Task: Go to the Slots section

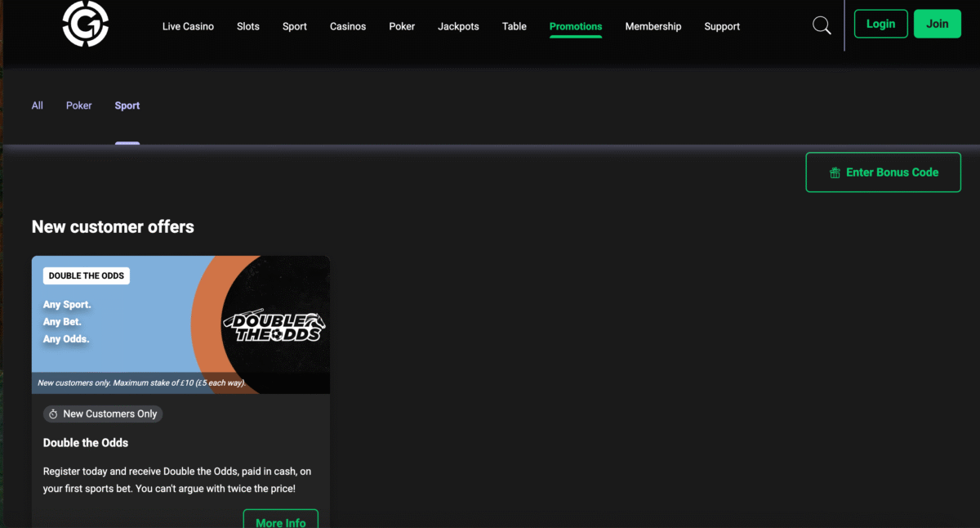Action: 248,26
